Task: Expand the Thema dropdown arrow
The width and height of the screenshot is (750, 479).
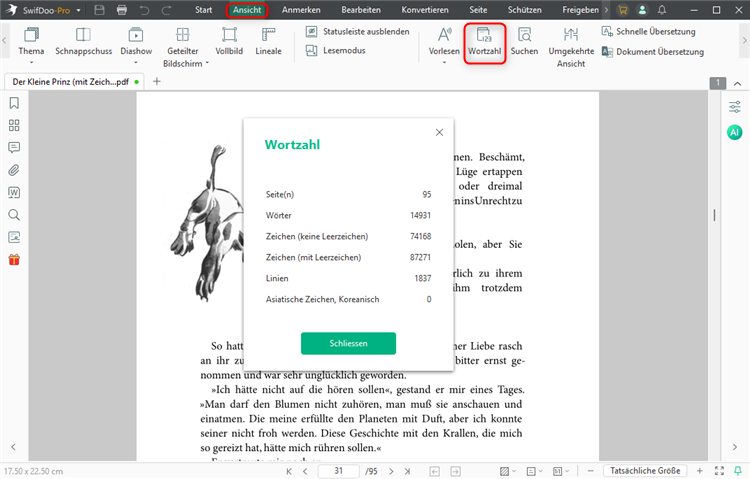Action: pyautogui.click(x=32, y=62)
